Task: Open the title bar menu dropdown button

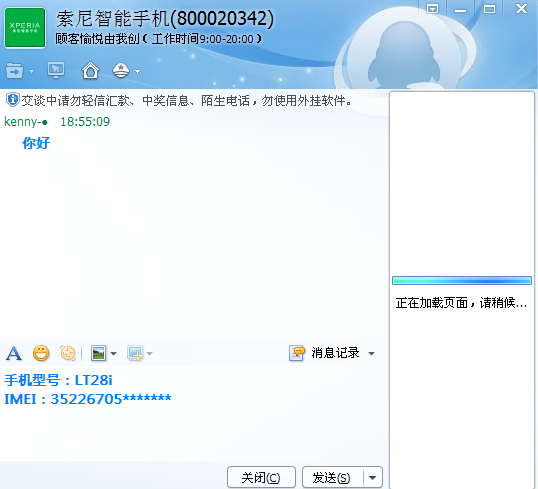Action: (x=432, y=8)
